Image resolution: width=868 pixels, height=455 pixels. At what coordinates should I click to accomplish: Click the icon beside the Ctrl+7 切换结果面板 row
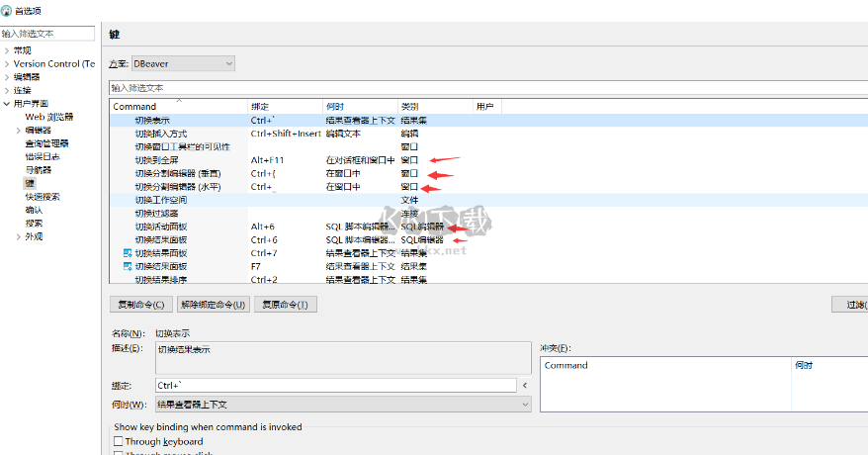click(127, 253)
